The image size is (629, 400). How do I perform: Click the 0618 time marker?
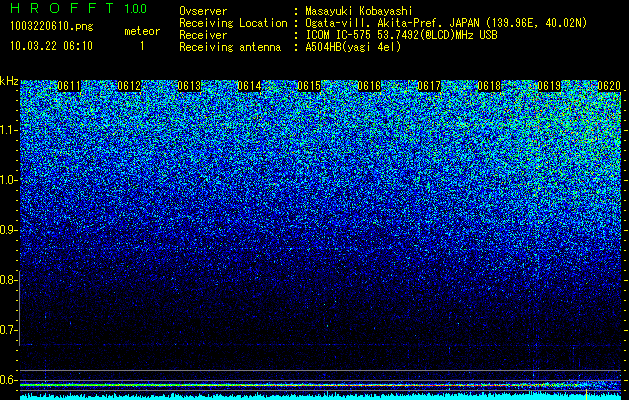click(x=489, y=86)
